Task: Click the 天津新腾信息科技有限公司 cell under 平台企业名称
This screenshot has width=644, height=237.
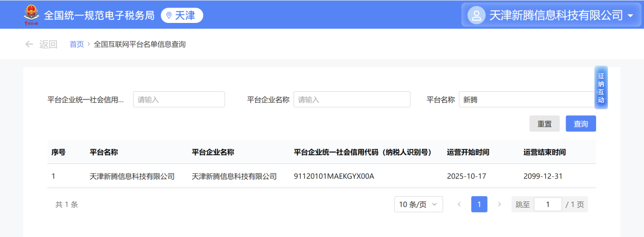Action: 234,176
